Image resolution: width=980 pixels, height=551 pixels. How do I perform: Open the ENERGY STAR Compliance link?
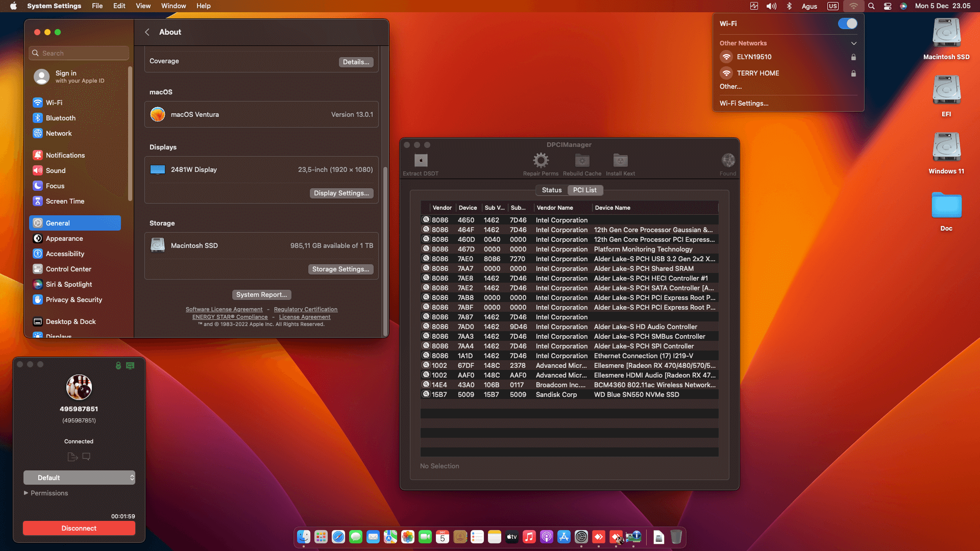[x=230, y=317]
